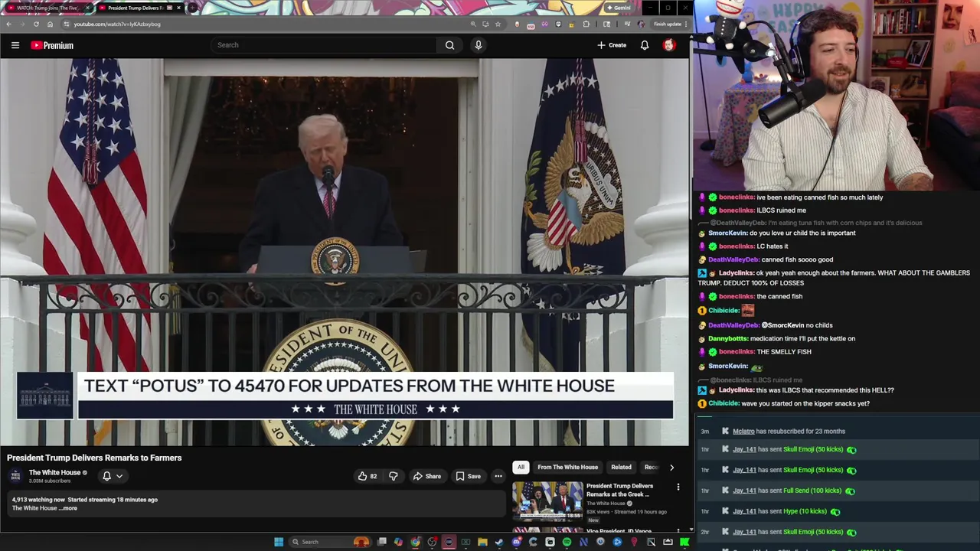Click 4,913 watching now text

click(38, 500)
